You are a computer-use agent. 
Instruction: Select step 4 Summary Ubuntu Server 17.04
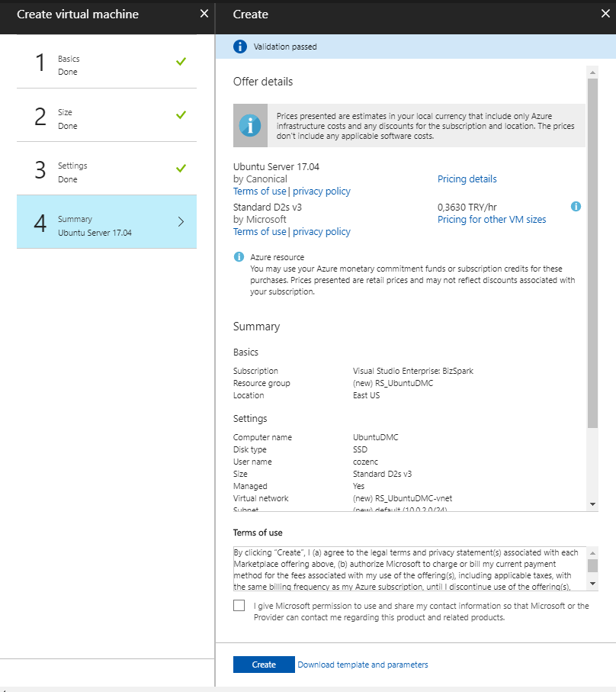point(107,221)
